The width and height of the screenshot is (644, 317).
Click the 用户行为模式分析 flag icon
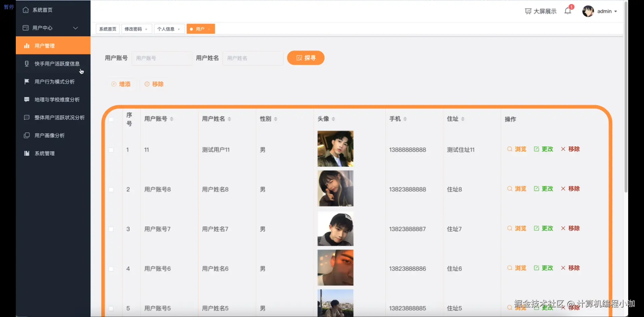click(x=27, y=82)
